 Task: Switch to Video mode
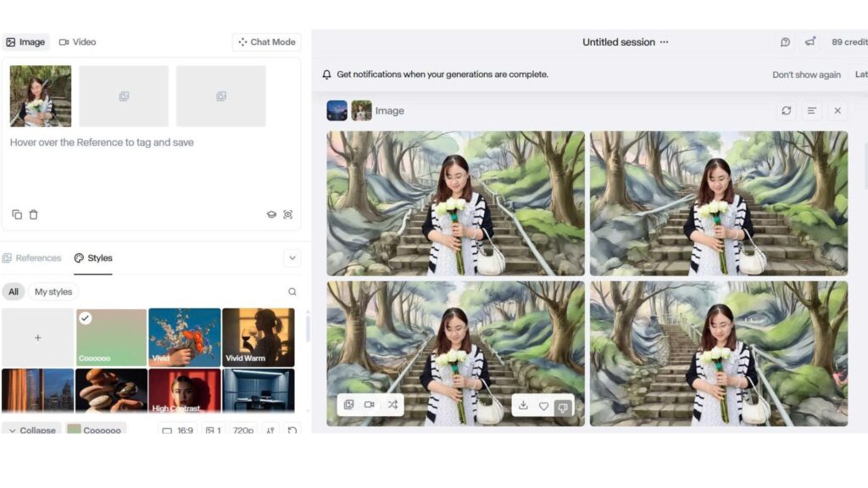point(77,42)
